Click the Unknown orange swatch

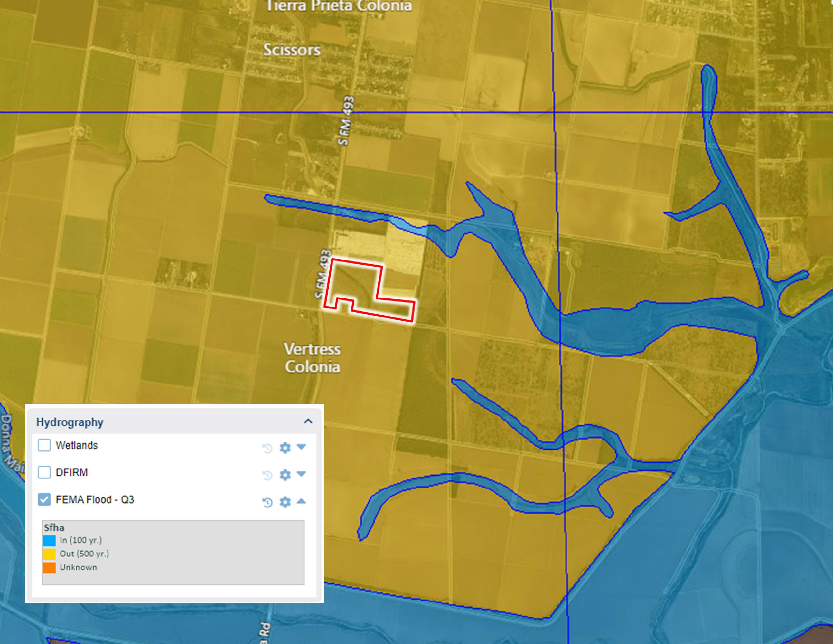pos(49,567)
